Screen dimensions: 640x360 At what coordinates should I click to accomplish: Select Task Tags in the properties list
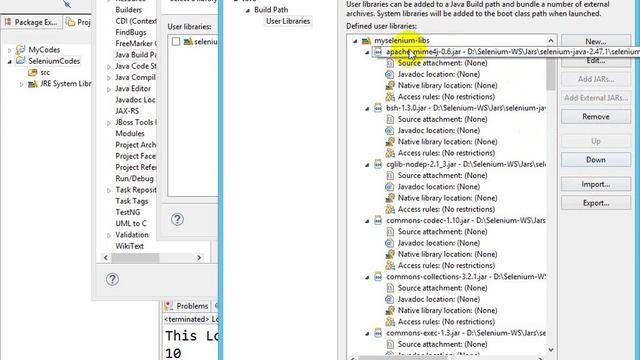[131, 201]
